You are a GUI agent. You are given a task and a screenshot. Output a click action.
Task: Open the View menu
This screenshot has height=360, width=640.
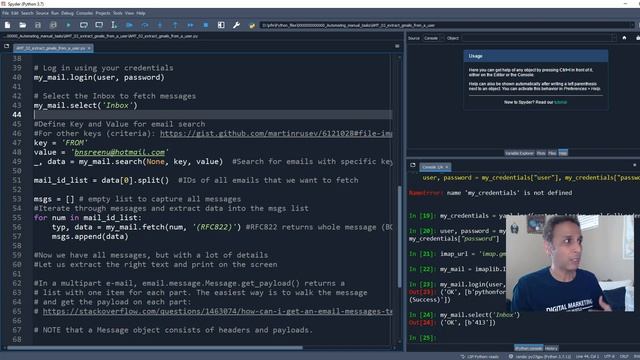(129, 13)
